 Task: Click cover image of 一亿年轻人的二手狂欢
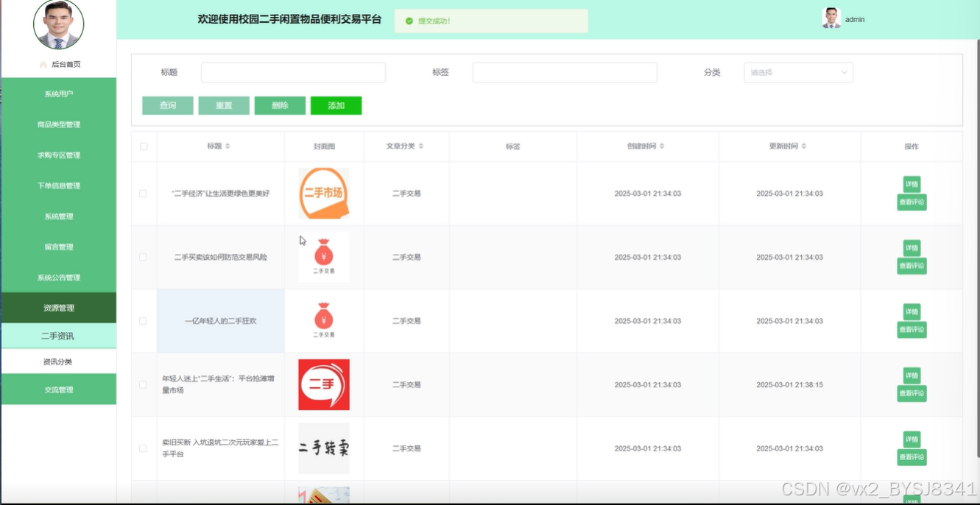[324, 321]
